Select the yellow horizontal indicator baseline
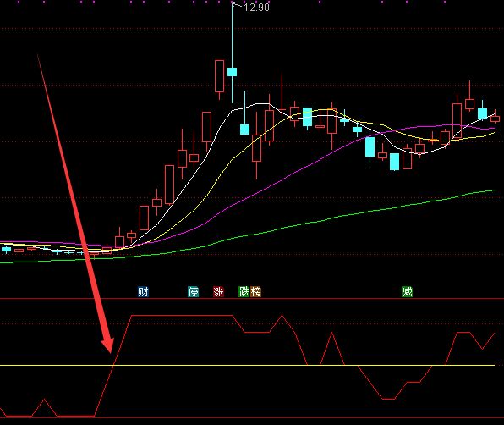Image resolution: width=504 pixels, height=425 pixels. (247, 365)
